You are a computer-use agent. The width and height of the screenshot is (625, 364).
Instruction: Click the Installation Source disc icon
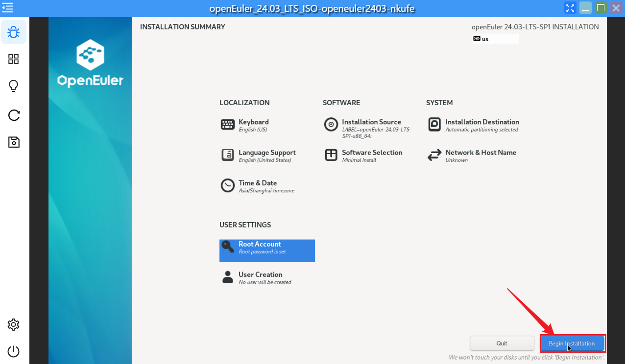331,124
